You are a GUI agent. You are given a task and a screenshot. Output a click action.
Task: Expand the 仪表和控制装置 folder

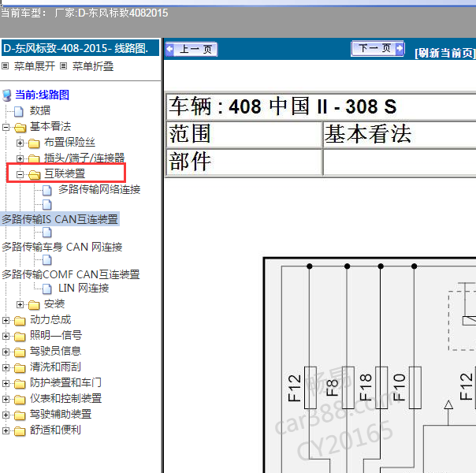click(x=6, y=399)
